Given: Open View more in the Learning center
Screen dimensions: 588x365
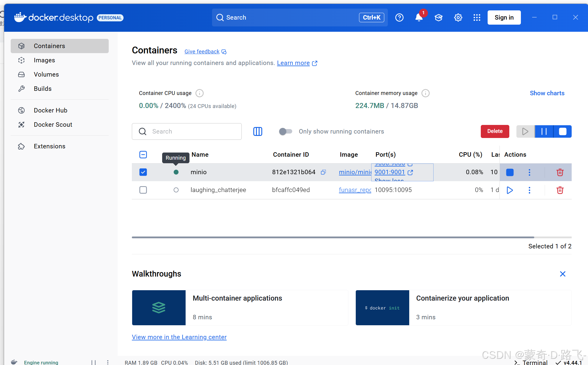Looking at the screenshot, I should 179,337.
